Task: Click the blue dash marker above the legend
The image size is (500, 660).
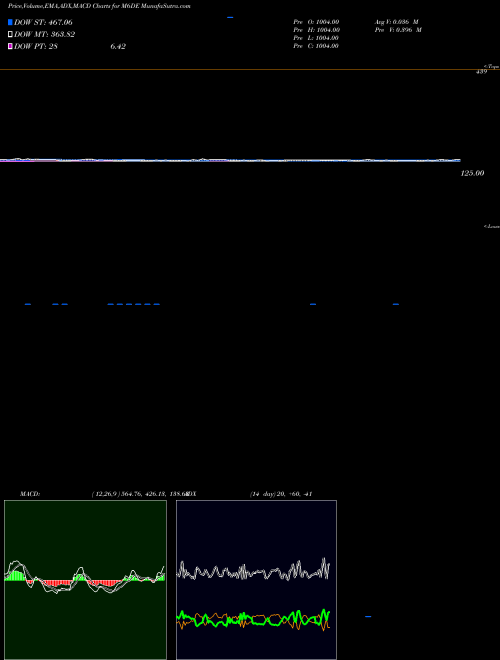Action: [x=230, y=17]
